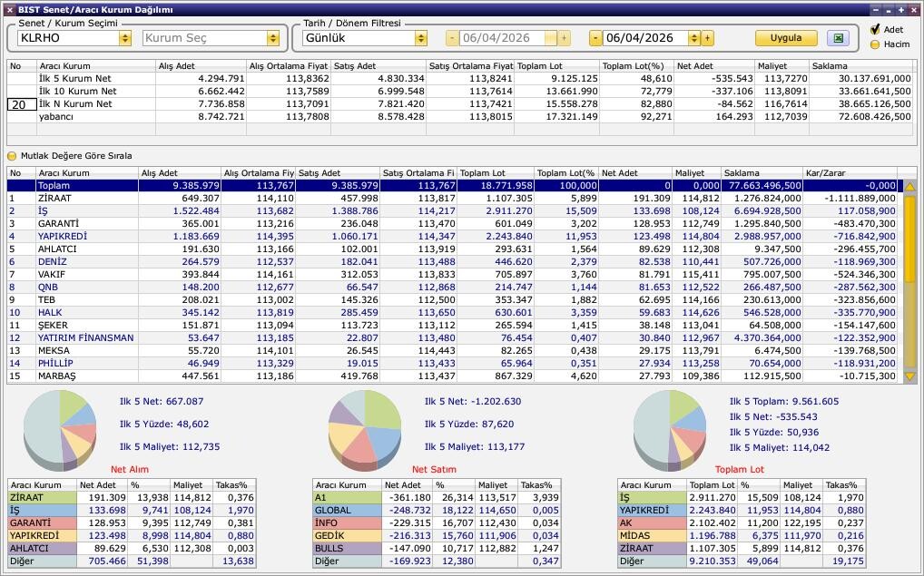Click the N value field showing 20
The width and height of the screenshot is (924, 576).
22,104
